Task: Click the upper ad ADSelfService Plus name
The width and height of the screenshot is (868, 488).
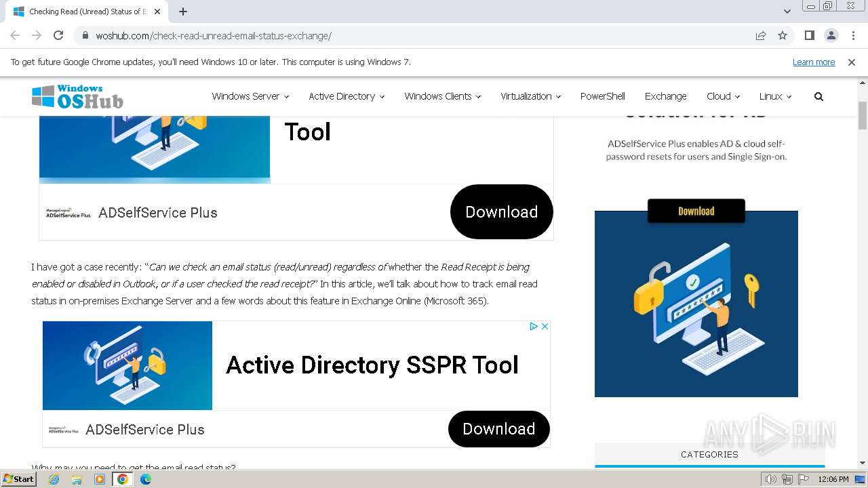Action: [x=158, y=213]
